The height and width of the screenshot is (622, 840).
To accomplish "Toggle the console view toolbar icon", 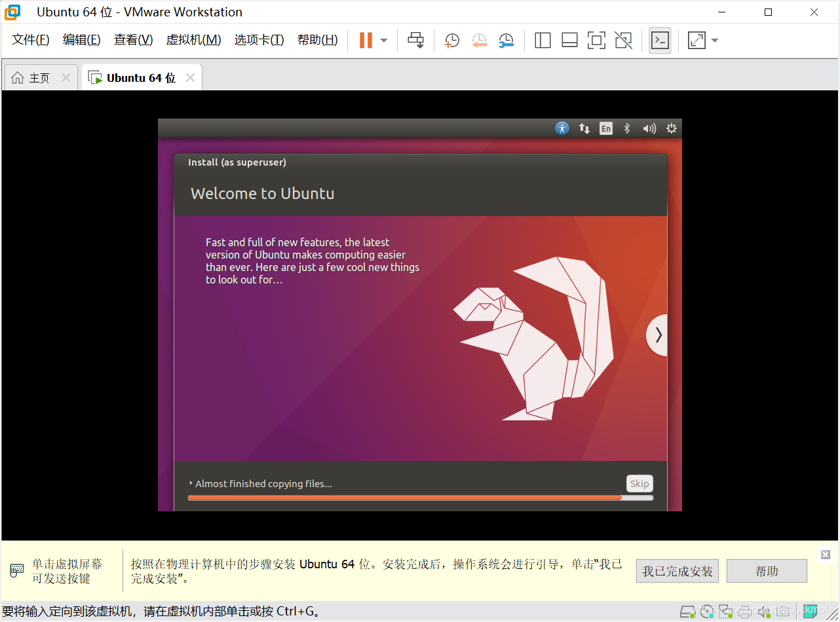I will click(660, 41).
